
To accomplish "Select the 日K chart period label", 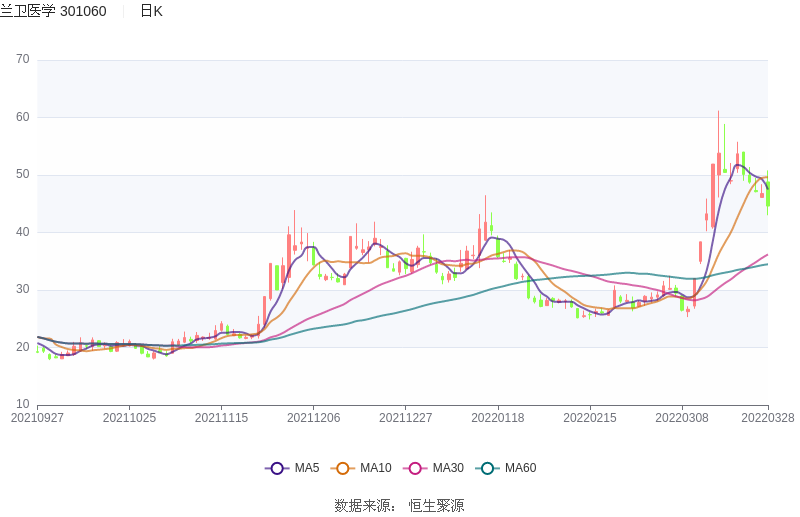I will pos(151,11).
